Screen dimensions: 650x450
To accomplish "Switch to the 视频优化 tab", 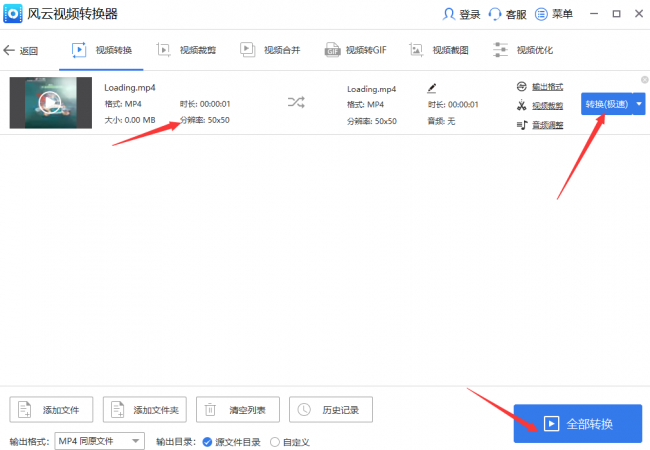I will pyautogui.click(x=523, y=50).
